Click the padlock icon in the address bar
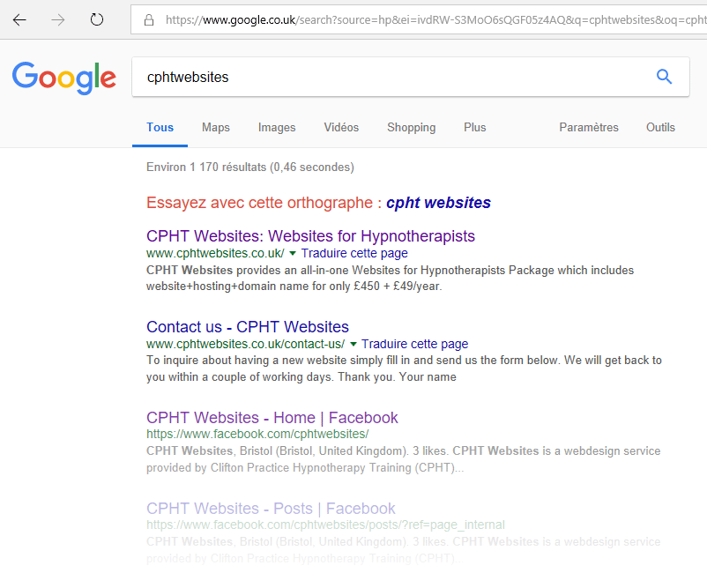This screenshot has width=707, height=588. [148, 19]
